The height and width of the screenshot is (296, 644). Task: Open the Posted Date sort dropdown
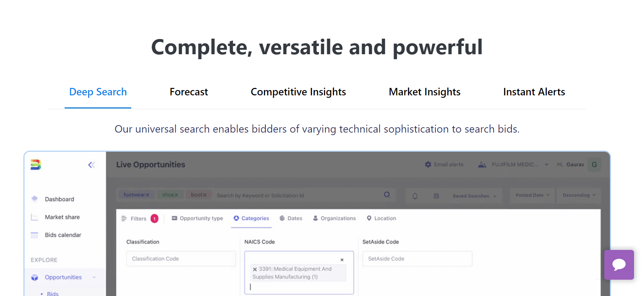[x=532, y=195]
